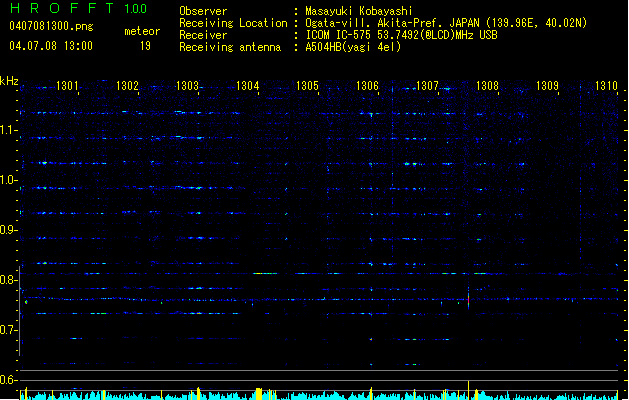
Task: Click the 1302 time marker
Action: [127, 86]
